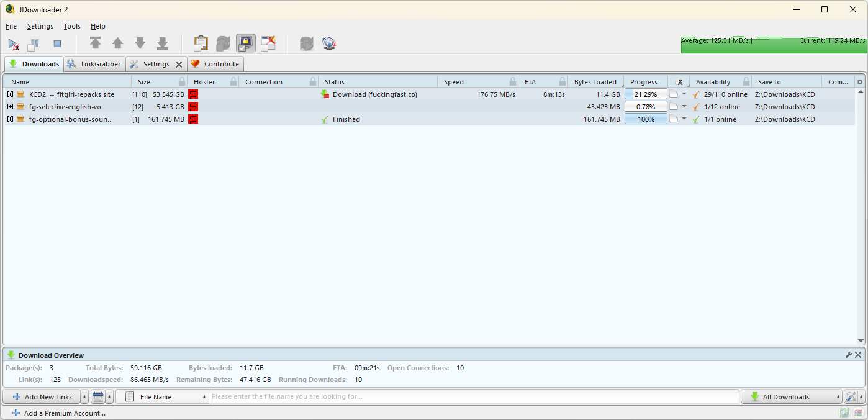This screenshot has height=420, width=868.
Task: Close the Settings tab
Action: click(179, 65)
